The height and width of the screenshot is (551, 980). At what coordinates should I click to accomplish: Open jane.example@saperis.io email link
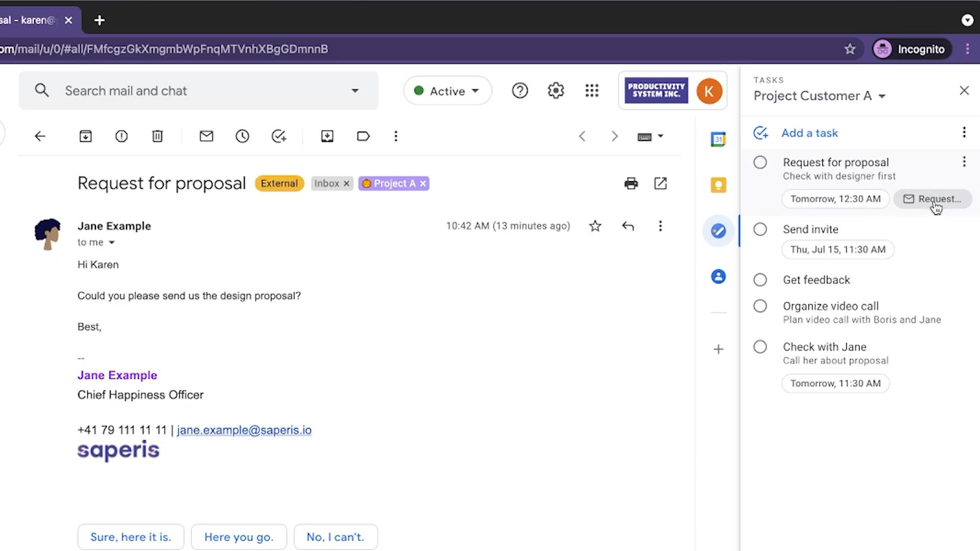pyautogui.click(x=244, y=430)
